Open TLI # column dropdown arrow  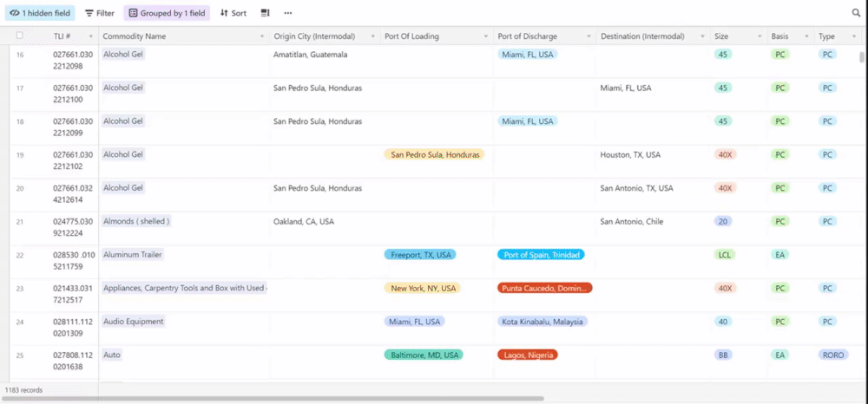pyautogui.click(x=91, y=36)
